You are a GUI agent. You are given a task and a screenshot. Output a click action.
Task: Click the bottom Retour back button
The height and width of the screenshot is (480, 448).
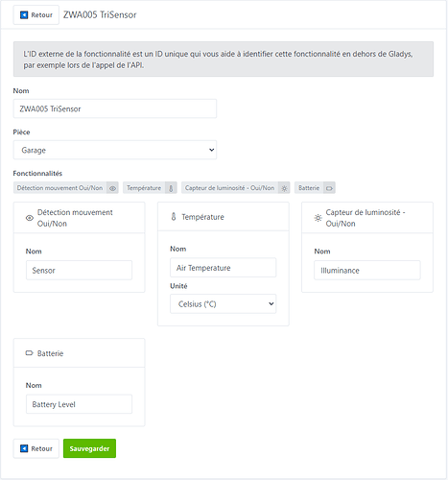click(36, 448)
